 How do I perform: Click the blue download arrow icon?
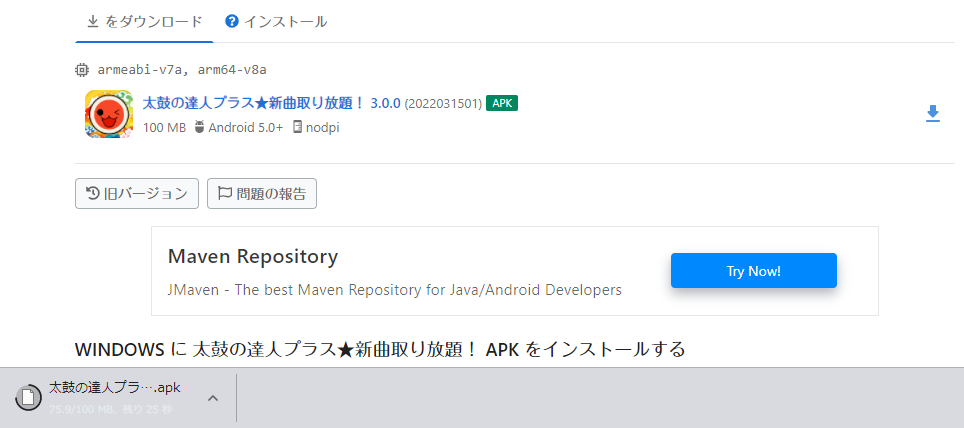[x=933, y=114]
